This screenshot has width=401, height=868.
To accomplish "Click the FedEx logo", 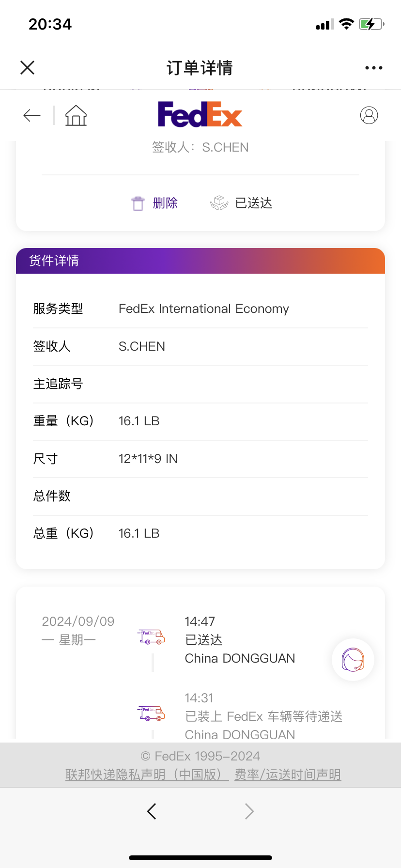I will pos(200,114).
